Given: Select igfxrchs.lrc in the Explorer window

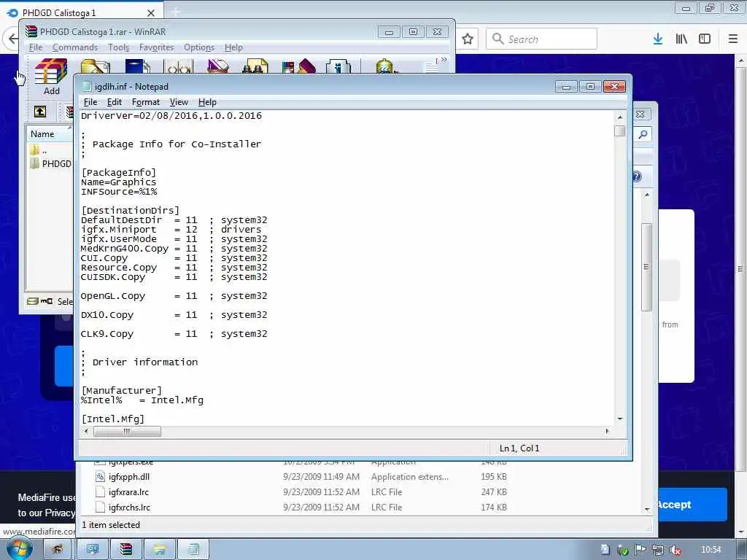Looking at the screenshot, I should click(x=129, y=507).
